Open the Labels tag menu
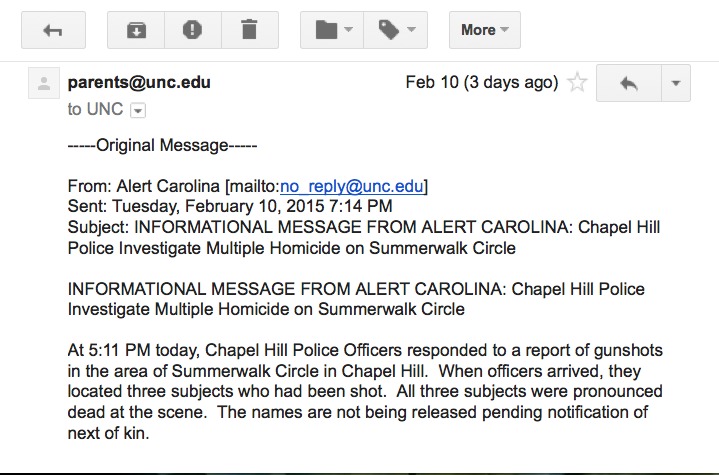This screenshot has width=719, height=475. [x=396, y=30]
